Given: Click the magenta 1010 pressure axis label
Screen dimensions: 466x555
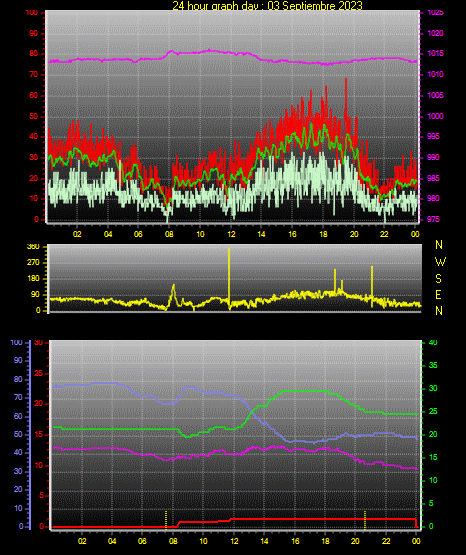Looking at the screenshot, I should pyautogui.click(x=435, y=74).
